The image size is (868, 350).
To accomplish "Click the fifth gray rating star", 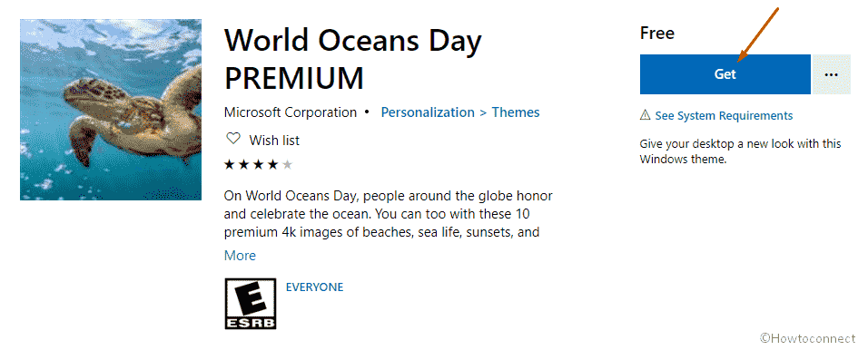I will coord(287,164).
